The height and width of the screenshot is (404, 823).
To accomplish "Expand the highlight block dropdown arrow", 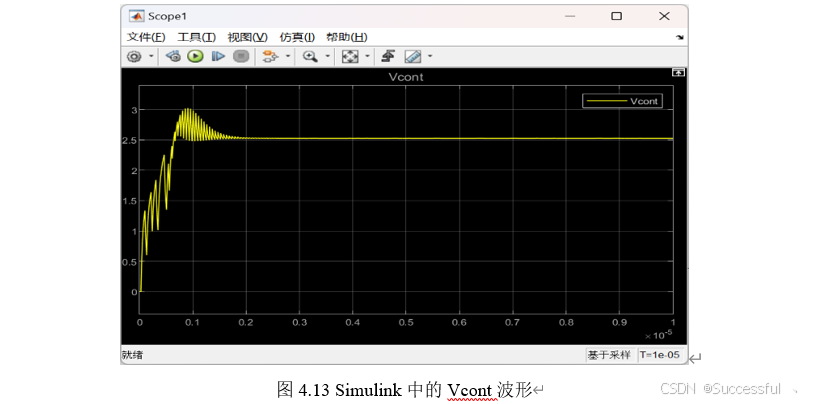I will (x=287, y=57).
